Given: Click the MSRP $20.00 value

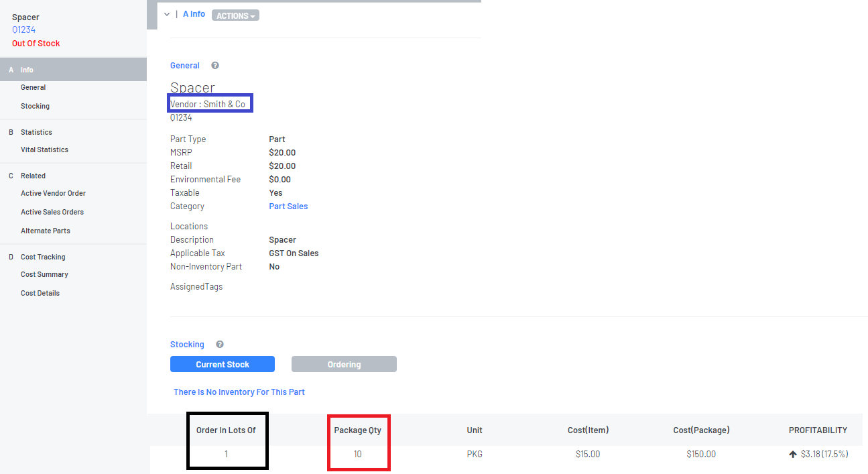Looking at the screenshot, I should pos(282,153).
